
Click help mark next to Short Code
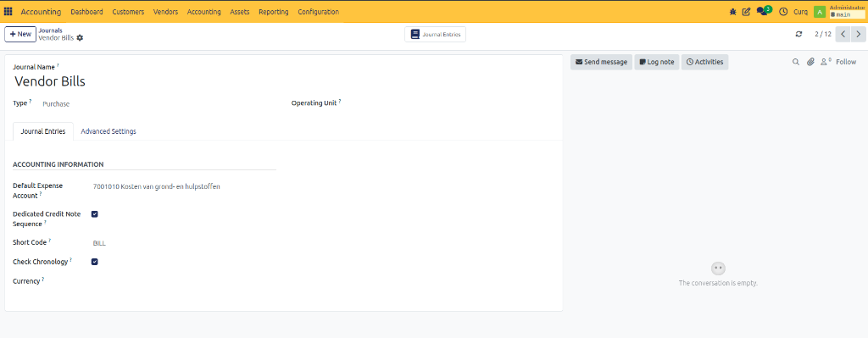pos(50,241)
